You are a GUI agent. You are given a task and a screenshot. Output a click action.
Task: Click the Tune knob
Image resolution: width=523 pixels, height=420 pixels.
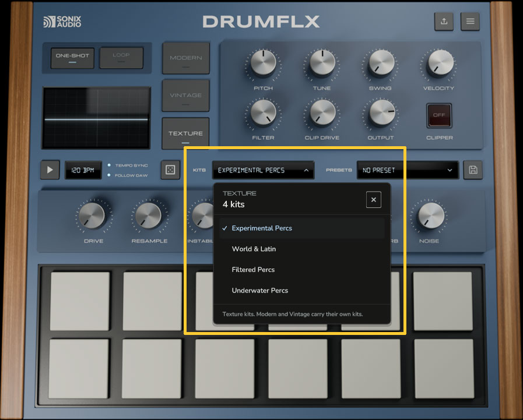(322, 63)
